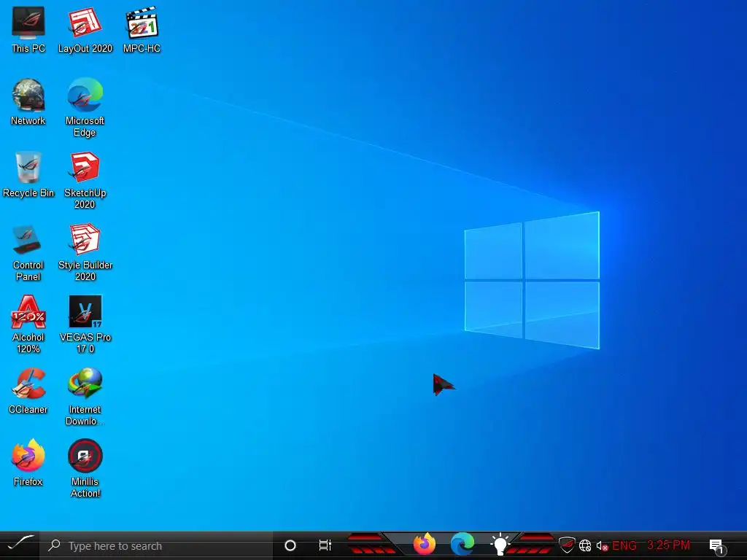Select the Alcohol 120% shortcut
Screen dimensions: 747x560
(x=28, y=324)
